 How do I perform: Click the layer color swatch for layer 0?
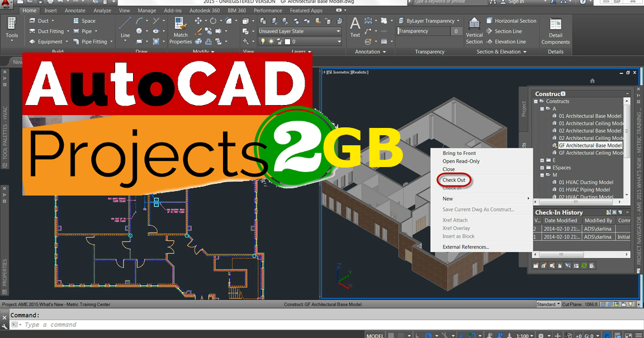[288, 41]
